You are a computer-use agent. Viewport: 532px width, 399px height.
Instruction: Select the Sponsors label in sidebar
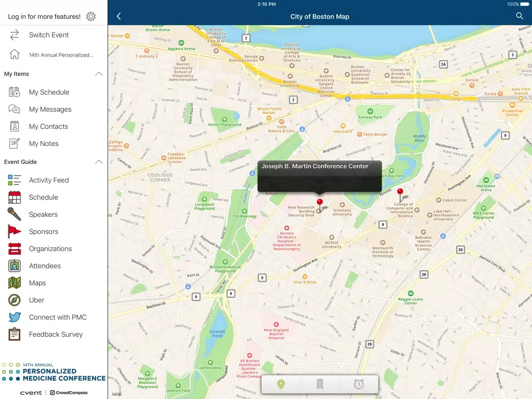click(x=44, y=232)
